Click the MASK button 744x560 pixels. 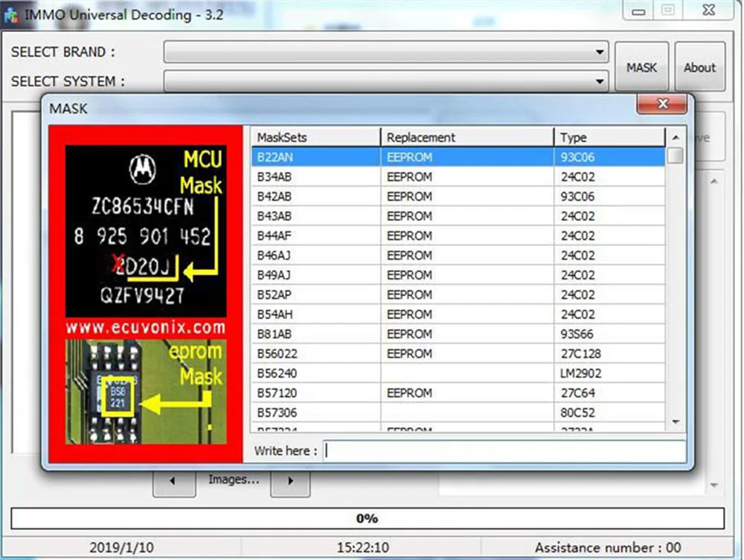pos(641,67)
